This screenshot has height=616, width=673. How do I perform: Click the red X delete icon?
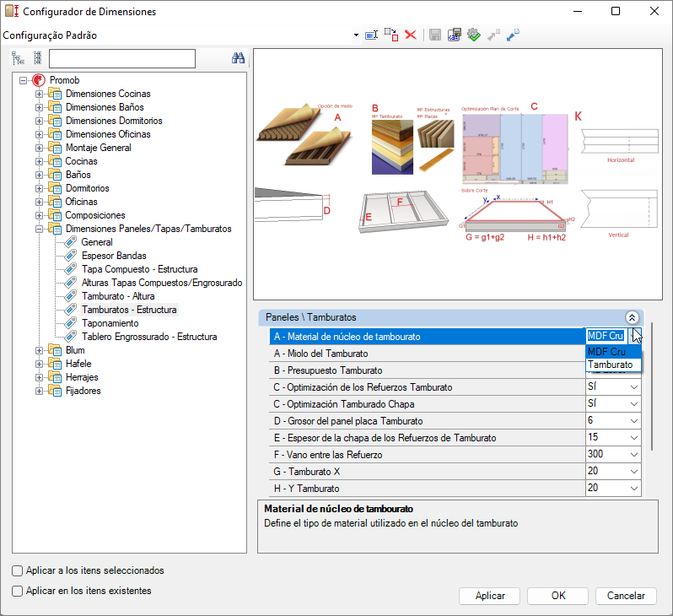click(411, 35)
